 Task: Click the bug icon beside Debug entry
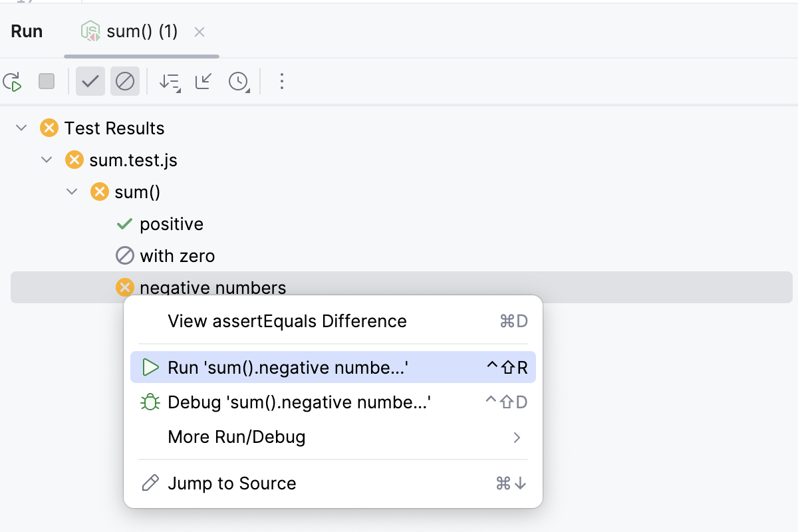[x=151, y=402]
